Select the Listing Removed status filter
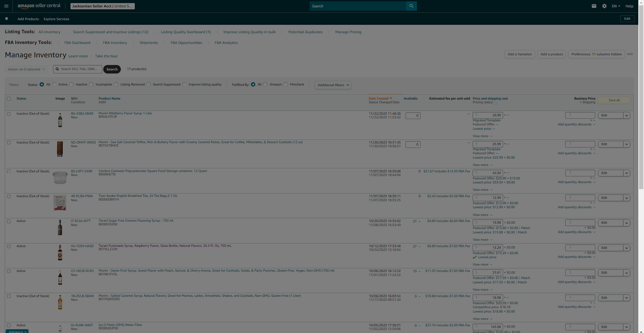The width and height of the screenshot is (644, 333). (x=116, y=85)
